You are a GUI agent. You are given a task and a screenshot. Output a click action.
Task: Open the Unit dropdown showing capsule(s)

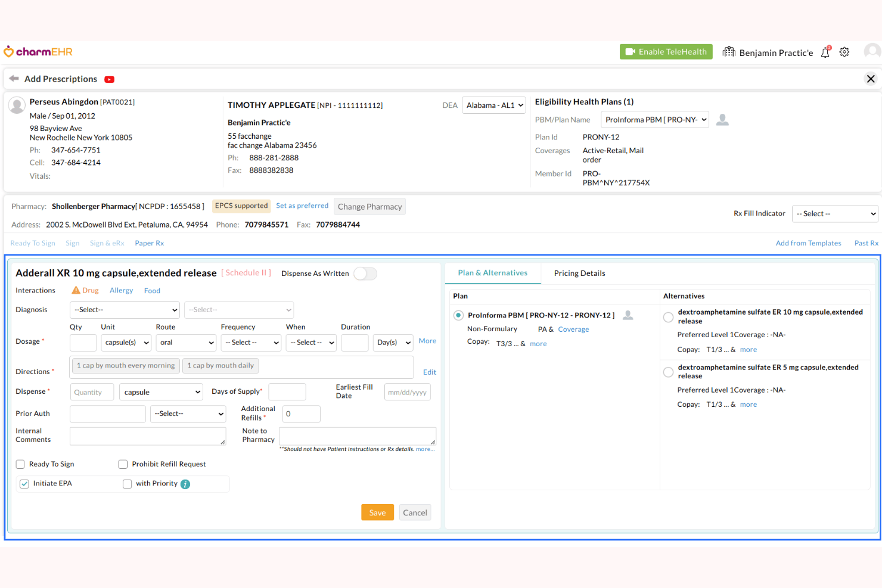(x=126, y=343)
